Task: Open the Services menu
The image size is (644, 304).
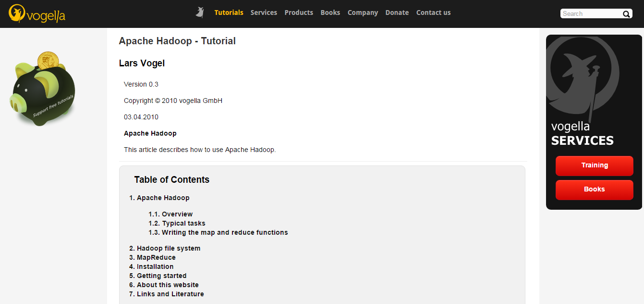Action: point(264,13)
